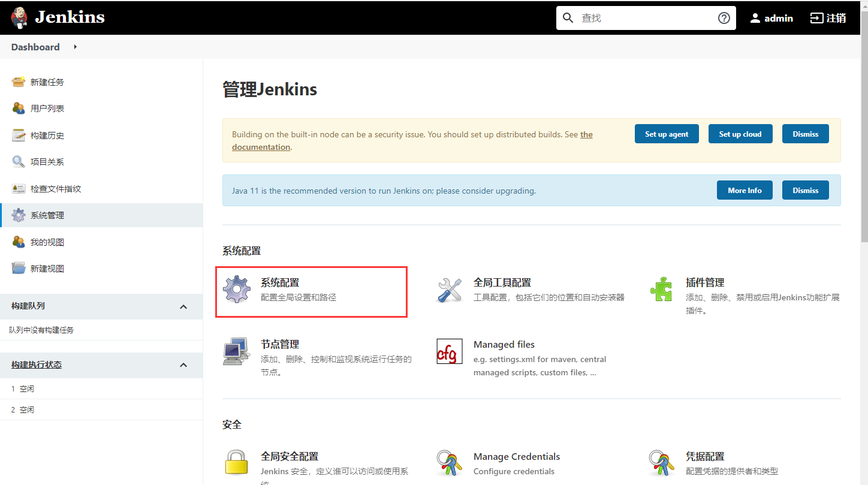
Task: Open the 全局安全配置 title link
Action: coord(290,456)
